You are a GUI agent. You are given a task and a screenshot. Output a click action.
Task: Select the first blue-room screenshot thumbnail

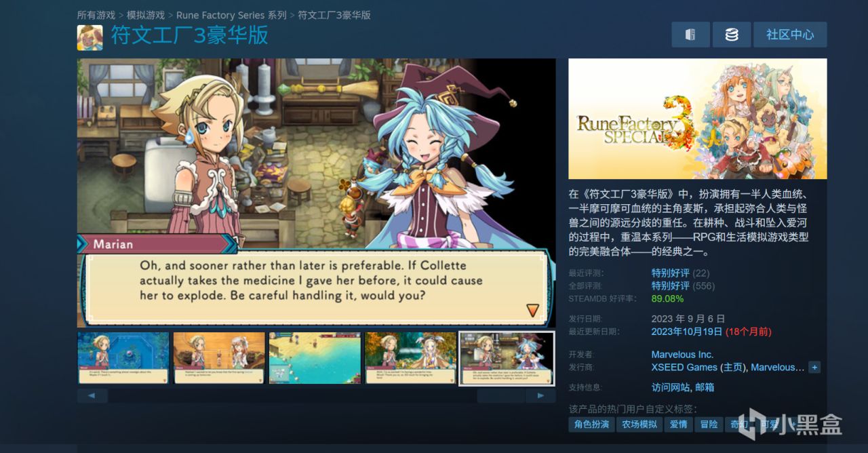click(x=123, y=358)
